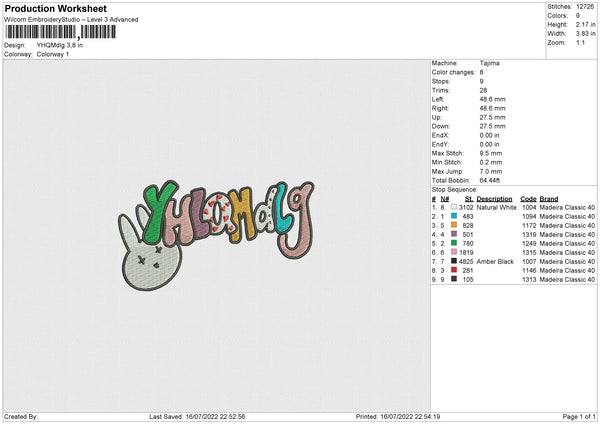The image size is (600, 424).
Task: Click the red swatch in code 1146 row
Action: 454,270
